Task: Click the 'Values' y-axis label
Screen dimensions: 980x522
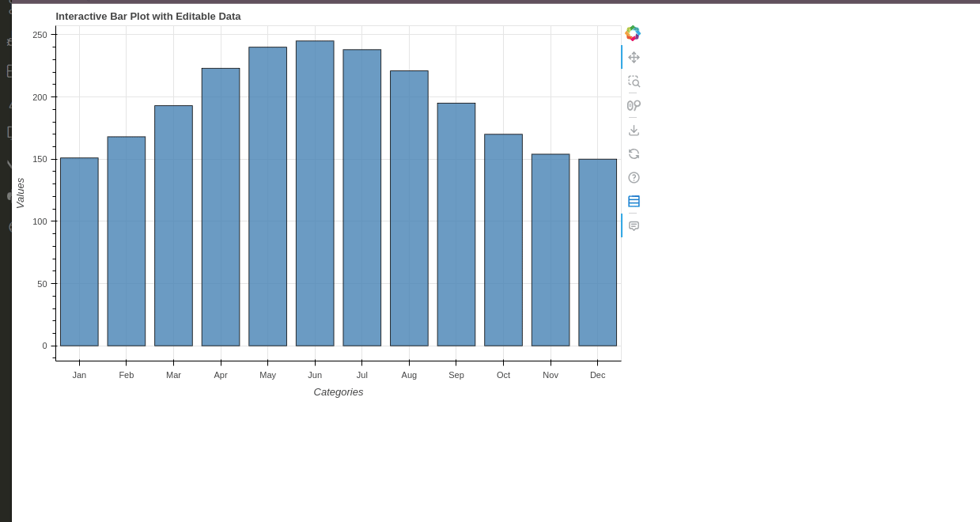Action: pyautogui.click(x=21, y=193)
